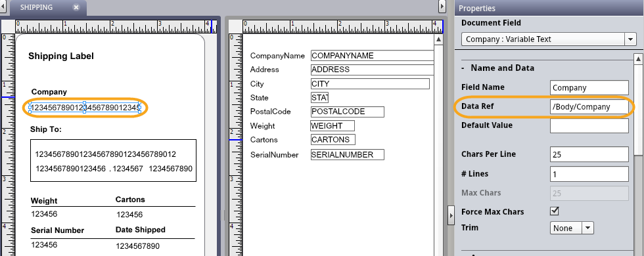The image size is (644, 256).
Task: Select the CITY data field
Action: (x=370, y=84)
